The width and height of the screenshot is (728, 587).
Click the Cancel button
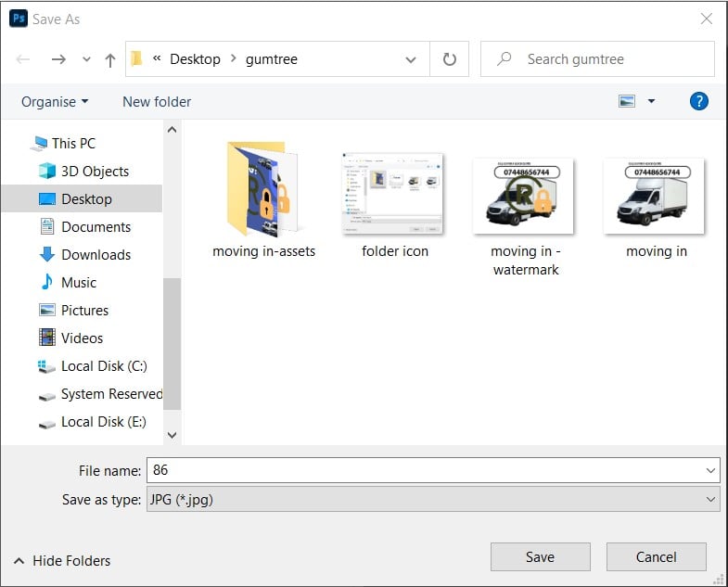tap(656, 556)
